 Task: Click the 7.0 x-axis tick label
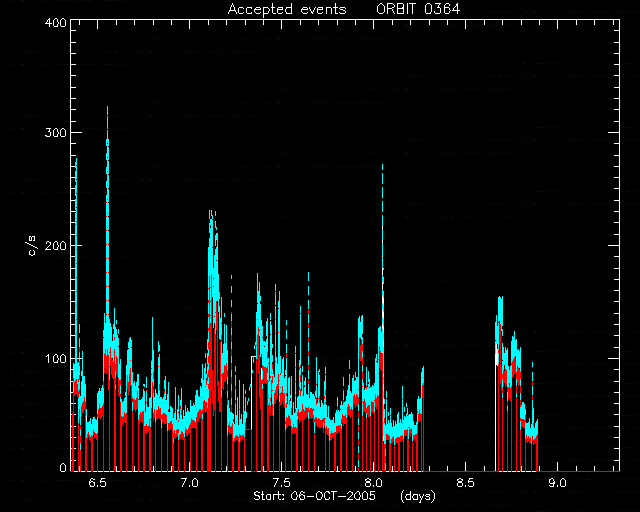[x=189, y=483]
